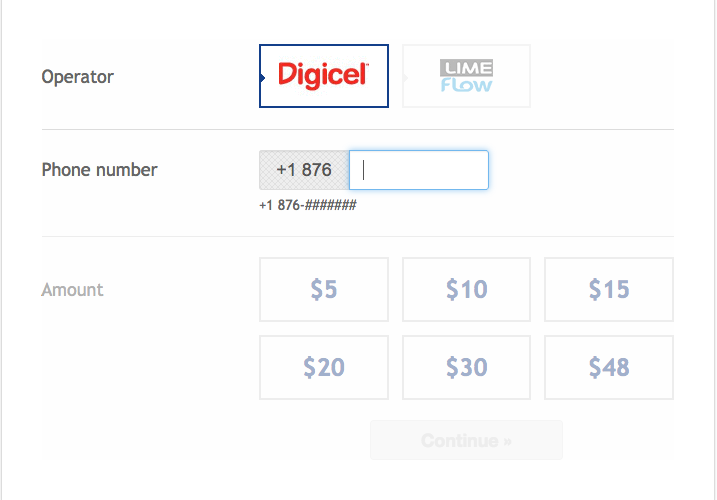Pick the $30 amount tile

point(466,367)
